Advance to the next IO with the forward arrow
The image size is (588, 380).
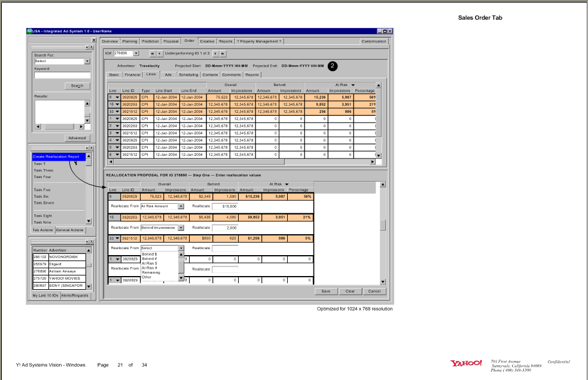point(215,53)
